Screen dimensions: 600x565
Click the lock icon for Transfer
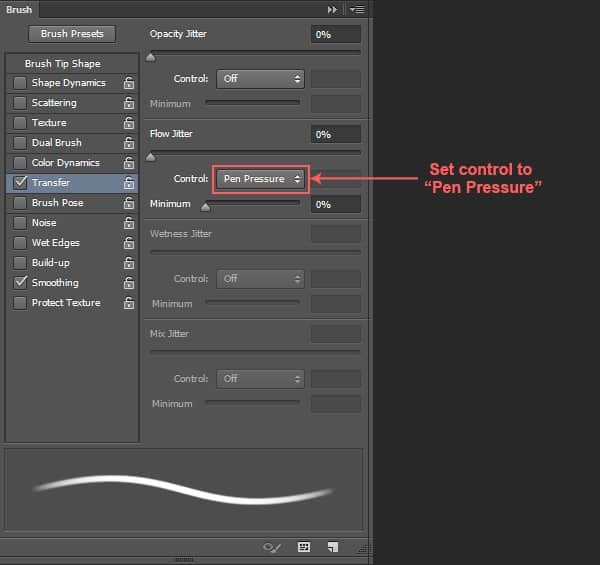129,182
